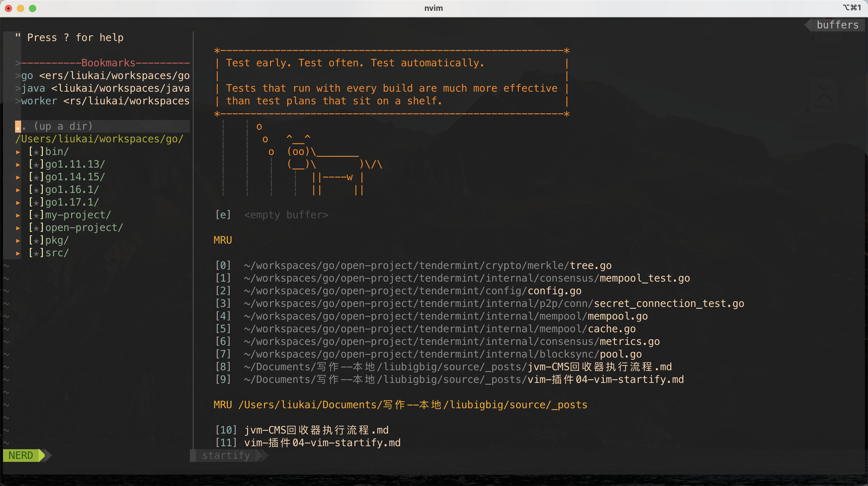868x486 pixels.
Task: Click the star flag beside go1.17.1/
Action: 36,203
